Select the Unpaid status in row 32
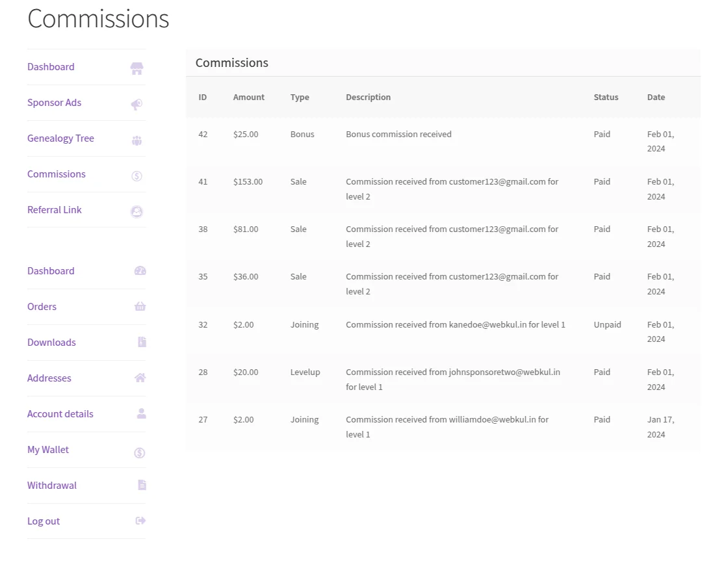Image resolution: width=728 pixels, height=572 pixels. (607, 324)
